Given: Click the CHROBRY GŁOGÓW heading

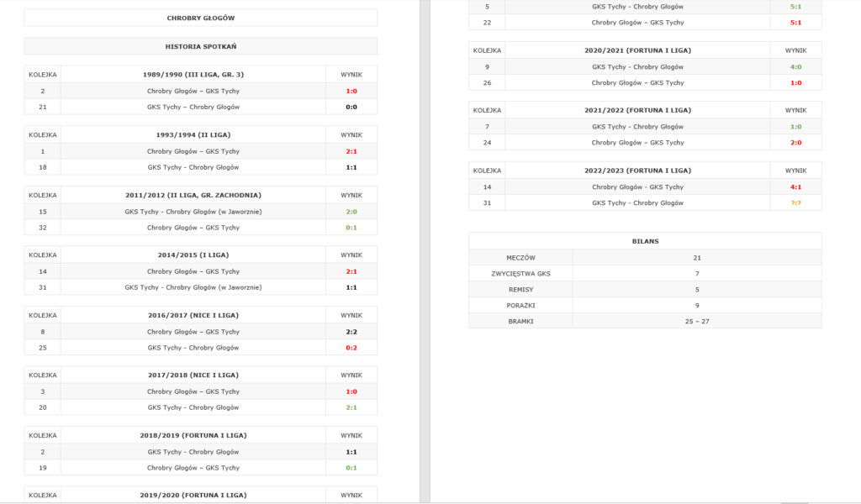Looking at the screenshot, I should [200, 18].
